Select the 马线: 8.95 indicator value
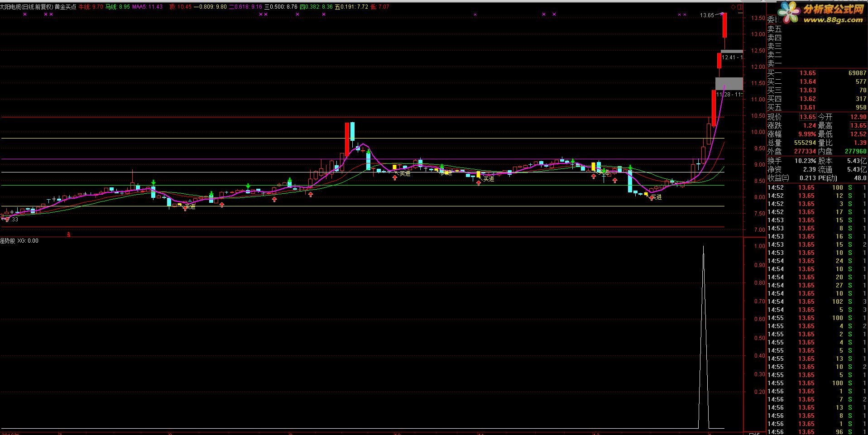The height and width of the screenshot is (435, 868). (118, 7)
